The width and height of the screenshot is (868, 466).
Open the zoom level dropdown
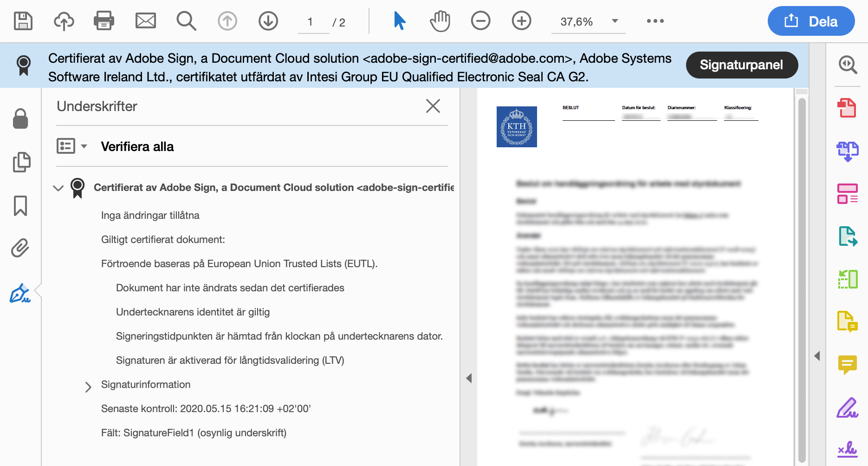[615, 21]
